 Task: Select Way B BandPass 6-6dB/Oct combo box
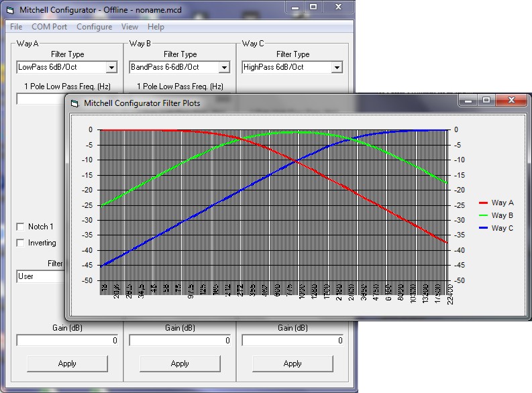(180, 67)
